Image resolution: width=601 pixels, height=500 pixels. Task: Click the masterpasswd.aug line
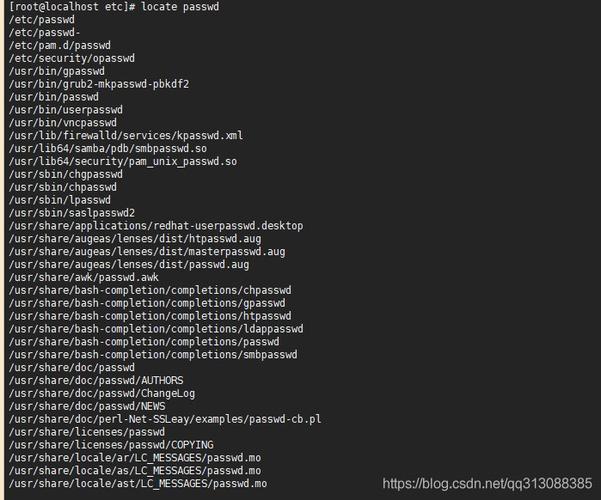(147, 252)
